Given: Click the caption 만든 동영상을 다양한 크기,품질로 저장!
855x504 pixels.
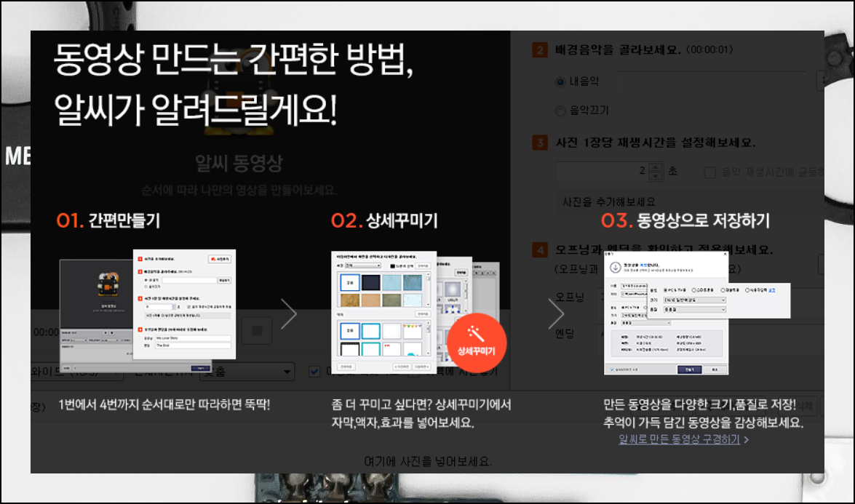Looking at the screenshot, I should click(x=699, y=405).
